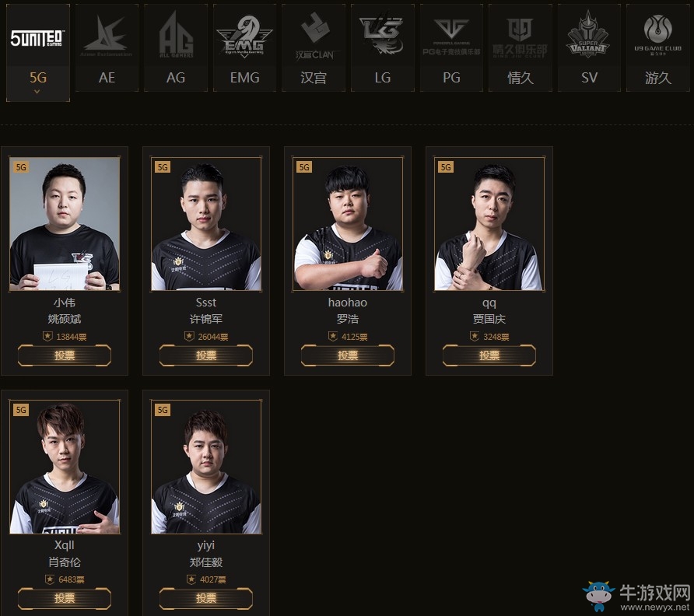Click the 投票 button under haohao

tap(348, 355)
